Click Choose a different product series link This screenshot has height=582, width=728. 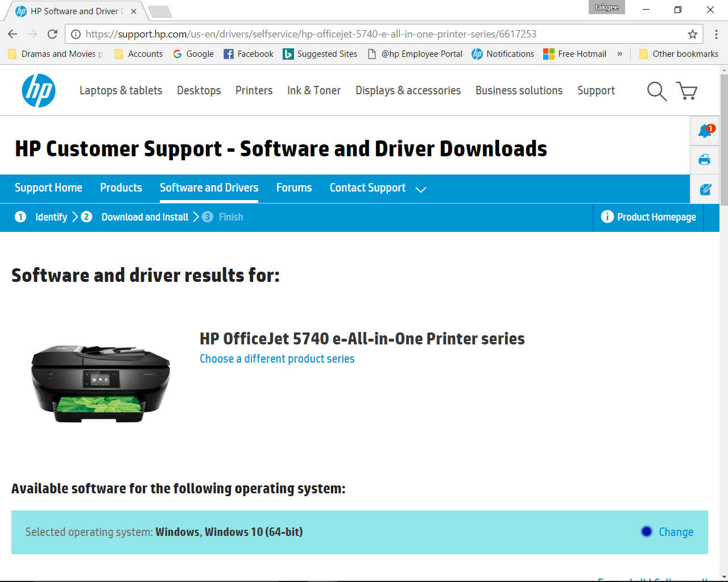pos(277,359)
